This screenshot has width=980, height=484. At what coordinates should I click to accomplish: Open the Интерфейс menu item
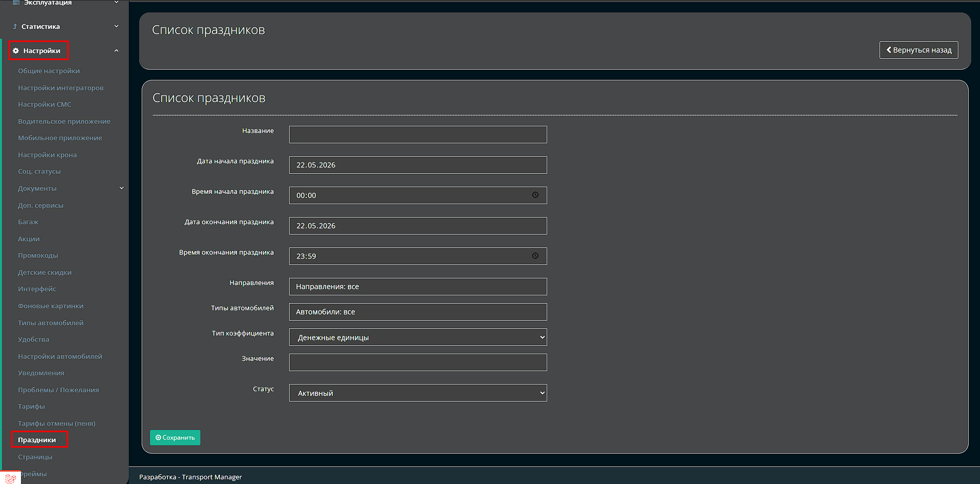click(x=37, y=289)
